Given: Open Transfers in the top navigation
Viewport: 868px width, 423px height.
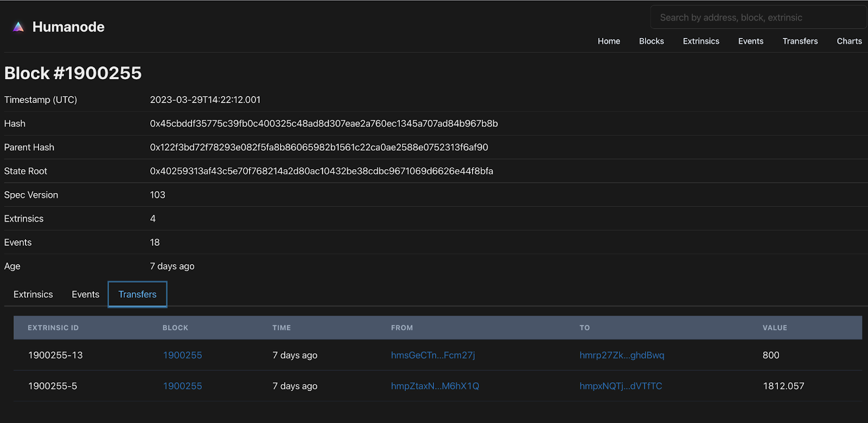Looking at the screenshot, I should click(800, 41).
